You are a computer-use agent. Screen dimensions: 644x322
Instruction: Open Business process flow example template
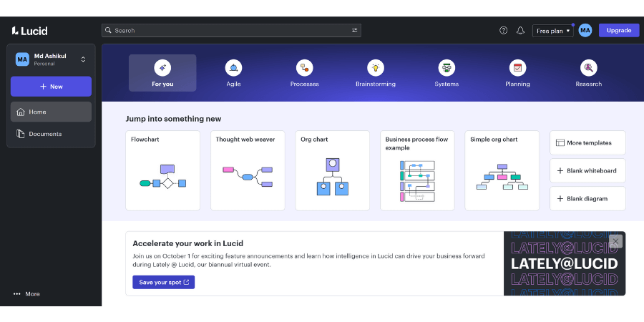417,170
